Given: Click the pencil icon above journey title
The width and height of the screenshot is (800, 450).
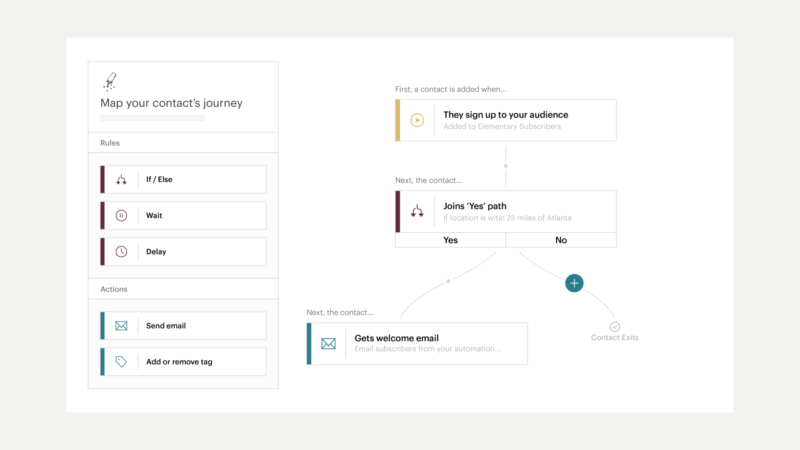Looking at the screenshot, I should click(x=110, y=81).
